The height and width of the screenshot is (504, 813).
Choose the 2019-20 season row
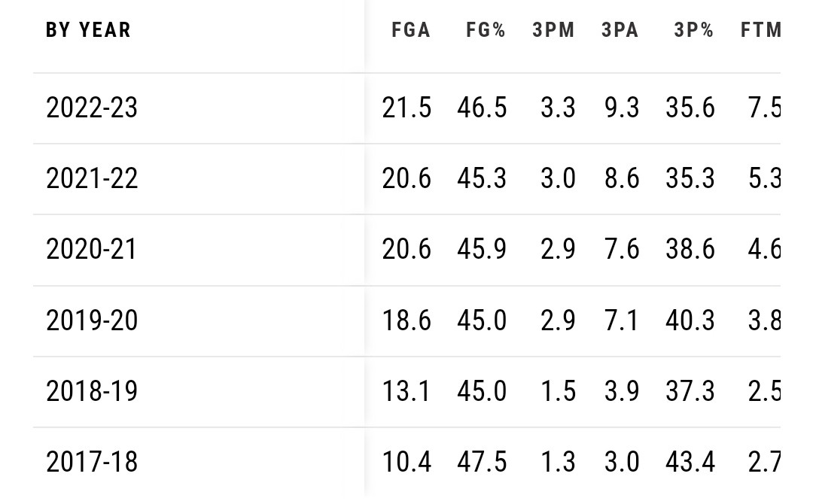click(x=92, y=320)
